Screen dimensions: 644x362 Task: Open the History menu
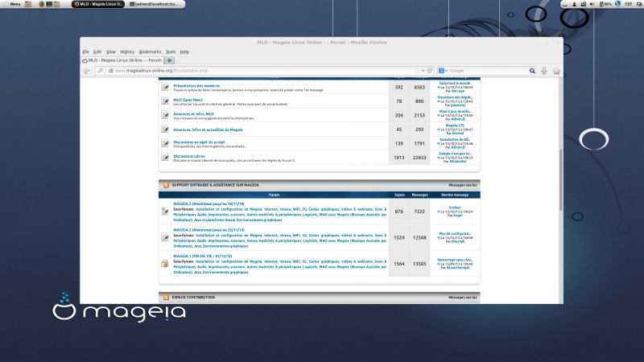coord(127,51)
